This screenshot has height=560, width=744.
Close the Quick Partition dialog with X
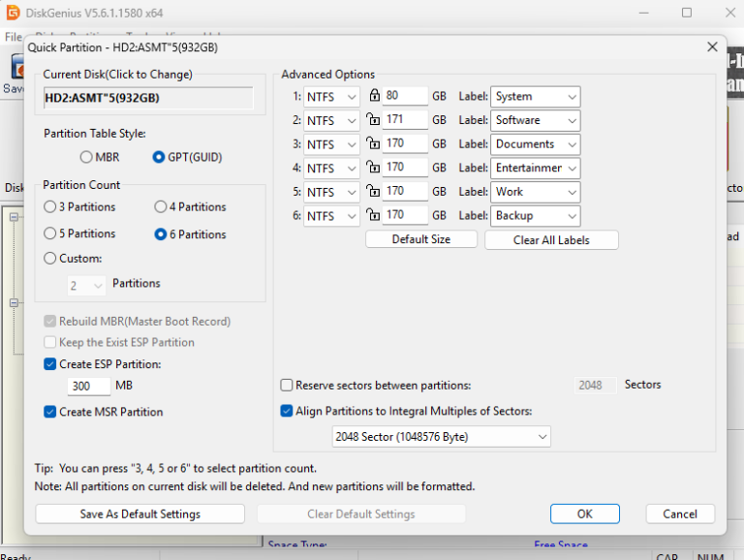712,47
